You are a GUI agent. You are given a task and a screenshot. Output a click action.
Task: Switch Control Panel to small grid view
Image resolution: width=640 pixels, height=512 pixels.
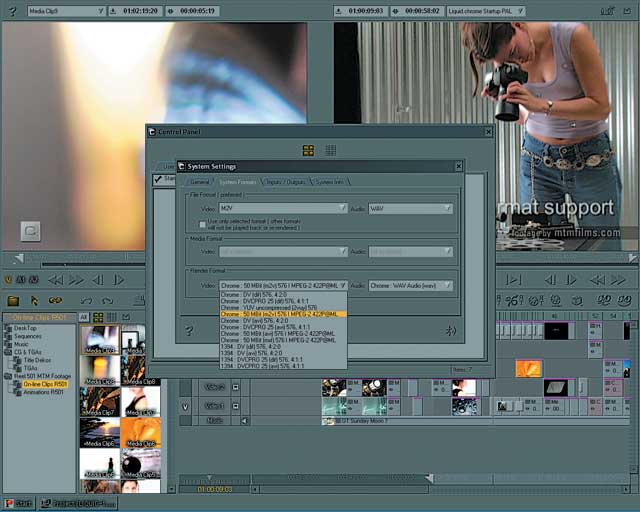(x=331, y=151)
